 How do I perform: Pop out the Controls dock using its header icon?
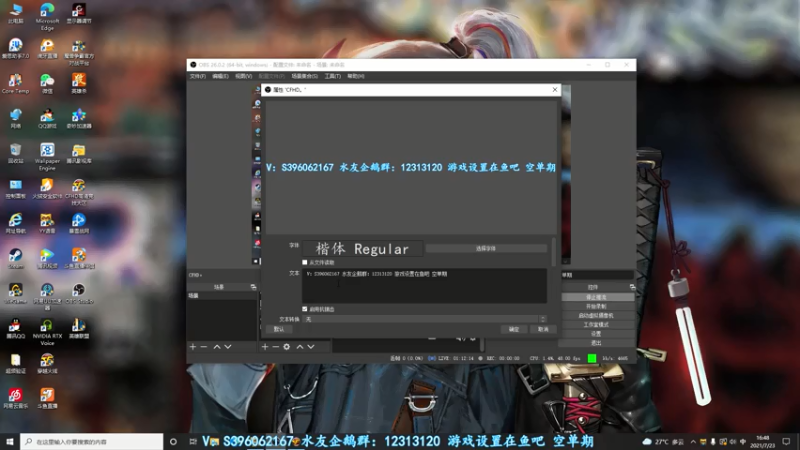(632, 287)
